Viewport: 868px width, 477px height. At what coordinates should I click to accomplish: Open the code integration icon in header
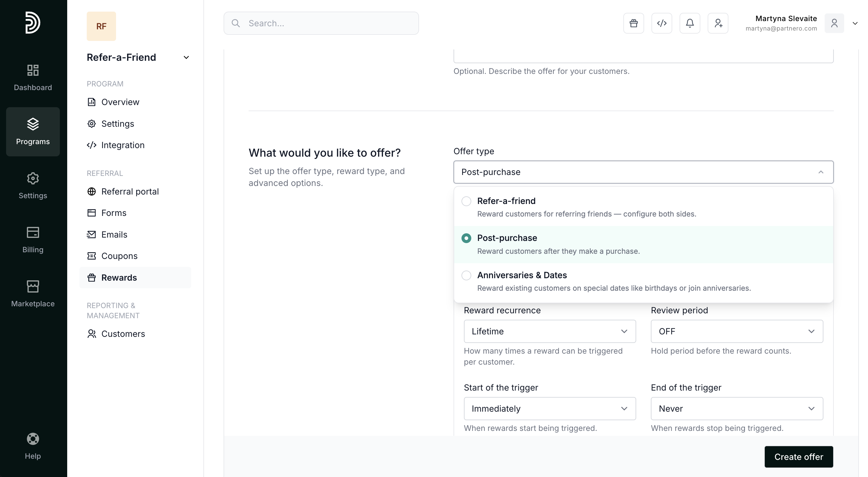pos(662,23)
